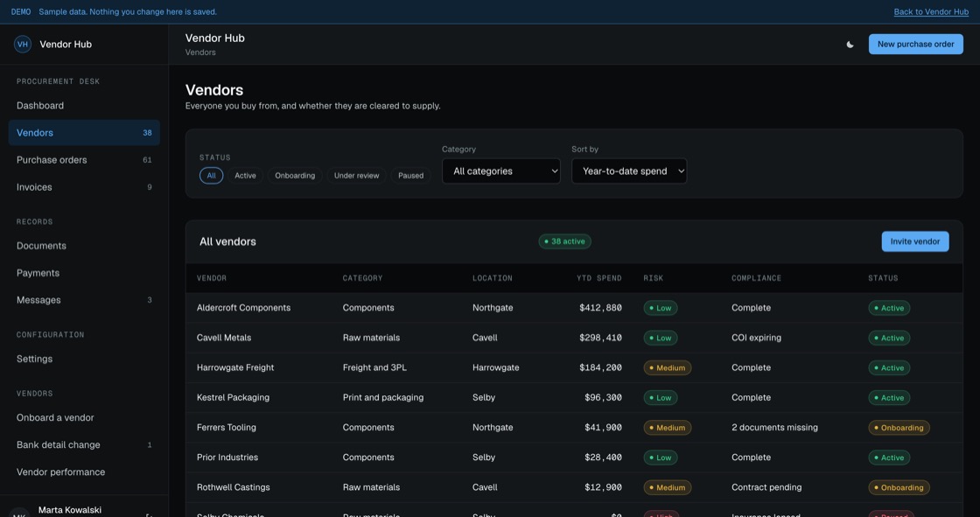980x517 pixels.
Task: Open the Harrowgate Freight vendor row
Action: click(574, 367)
